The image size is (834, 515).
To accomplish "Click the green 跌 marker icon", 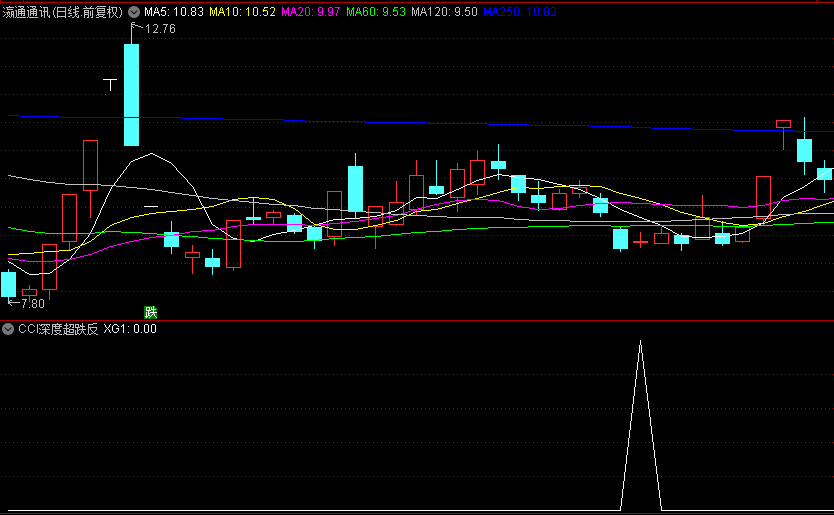I will [x=151, y=312].
